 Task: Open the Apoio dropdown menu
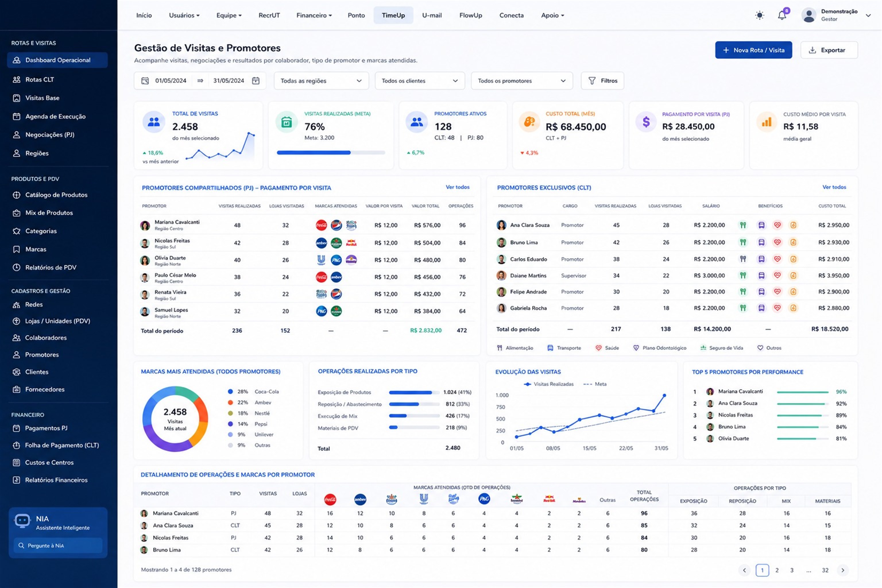coord(552,16)
